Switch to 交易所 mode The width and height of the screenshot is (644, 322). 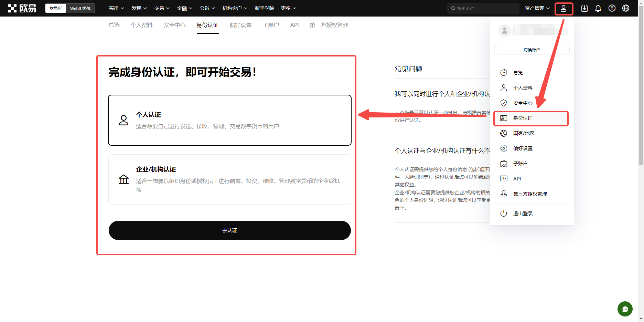[56, 8]
